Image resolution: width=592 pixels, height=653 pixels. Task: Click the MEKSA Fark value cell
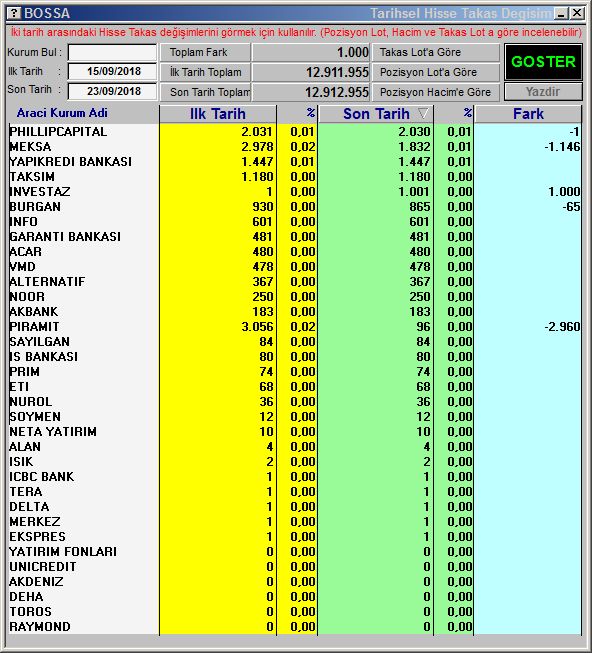pyautogui.click(x=528, y=147)
